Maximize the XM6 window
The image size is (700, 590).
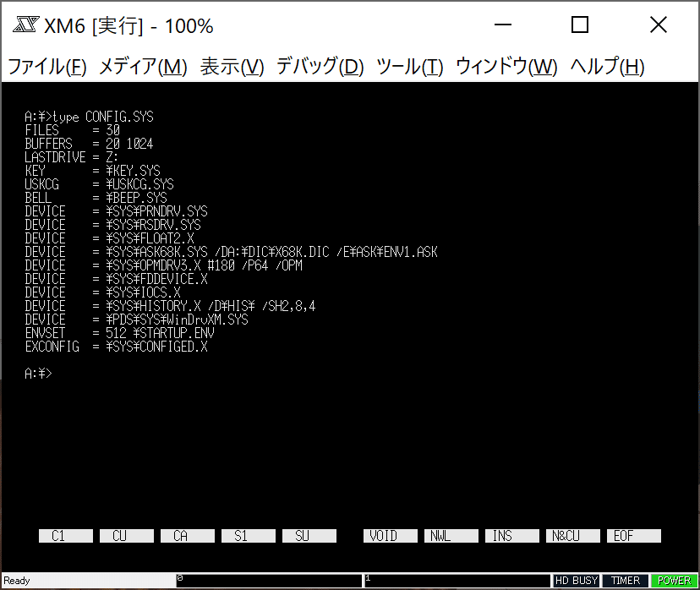580,25
